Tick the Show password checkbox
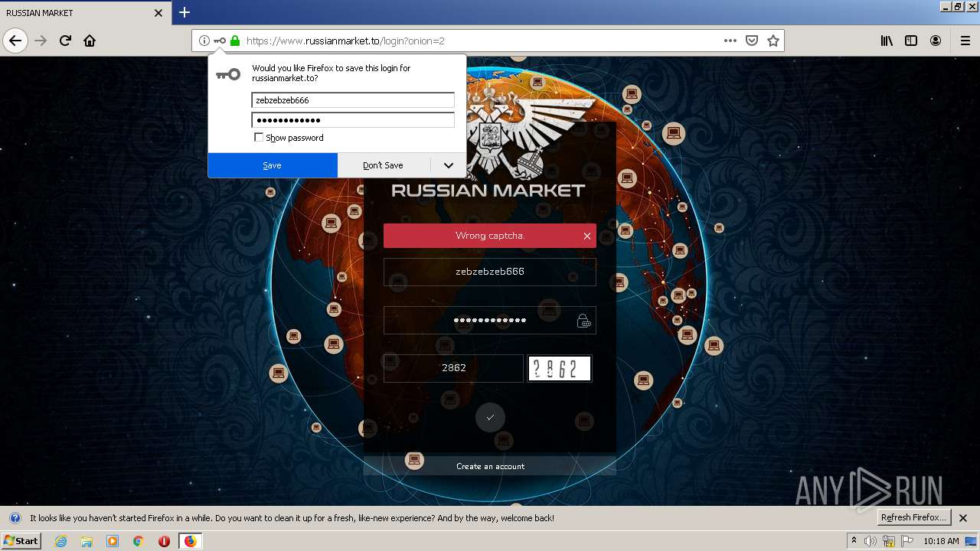 (259, 138)
